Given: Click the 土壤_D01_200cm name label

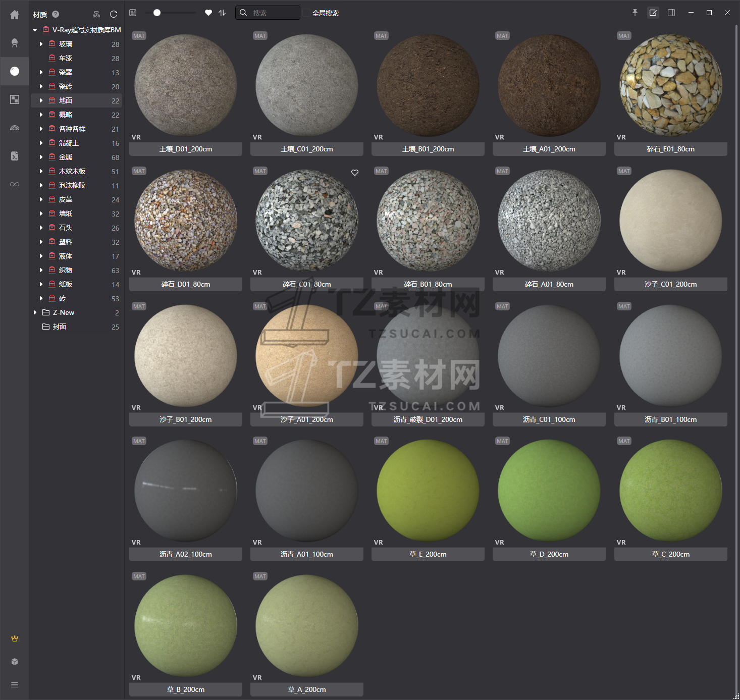Looking at the screenshot, I should click(x=186, y=149).
